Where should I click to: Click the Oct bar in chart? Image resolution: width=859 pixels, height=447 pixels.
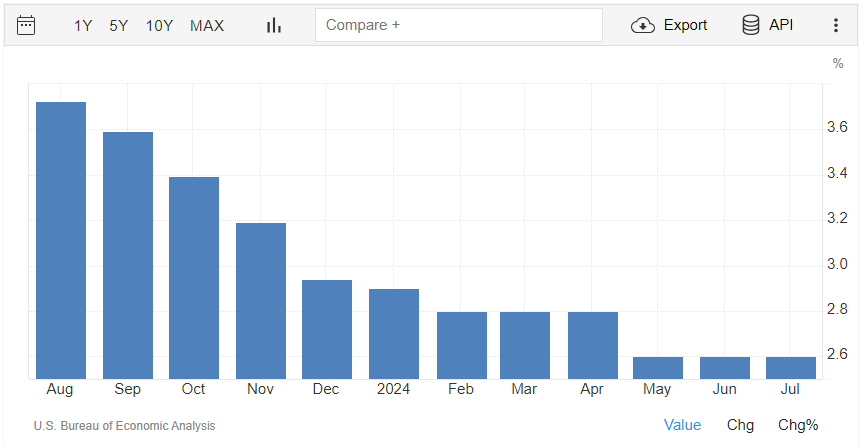pos(194,278)
